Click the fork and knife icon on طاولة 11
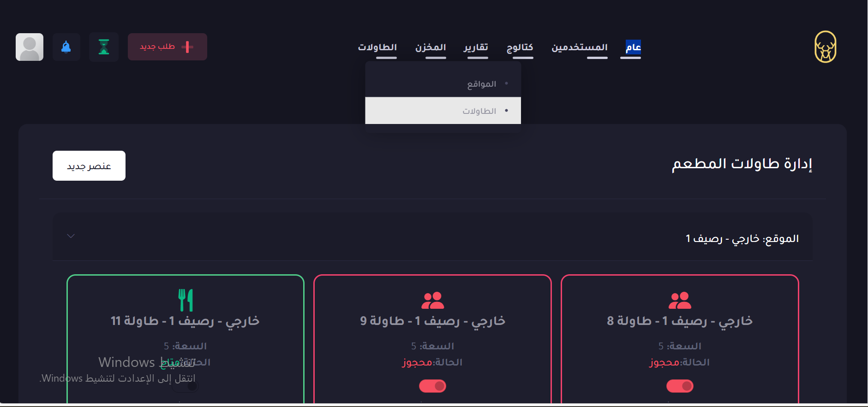 click(186, 300)
